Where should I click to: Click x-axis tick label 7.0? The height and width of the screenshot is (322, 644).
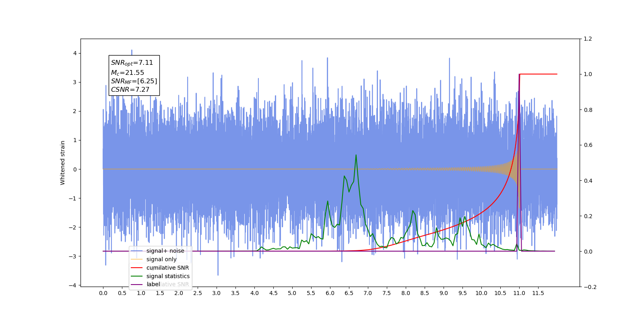click(368, 293)
